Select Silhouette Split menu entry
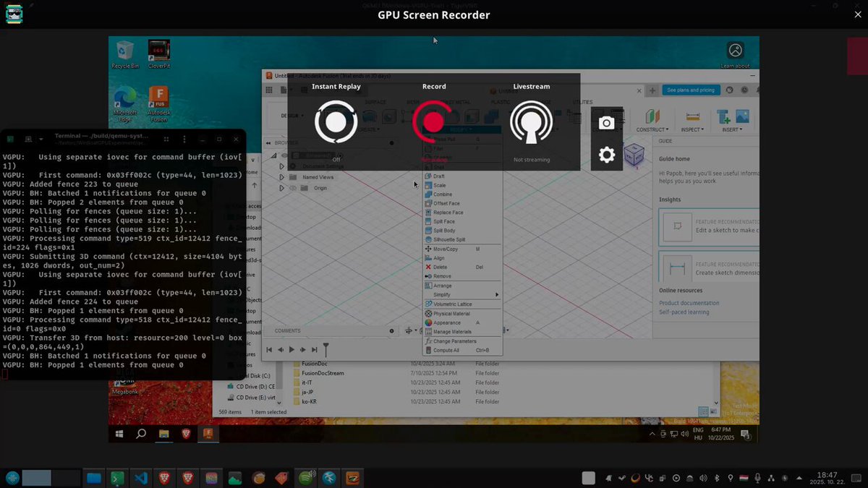The width and height of the screenshot is (868, 488). [462, 239]
